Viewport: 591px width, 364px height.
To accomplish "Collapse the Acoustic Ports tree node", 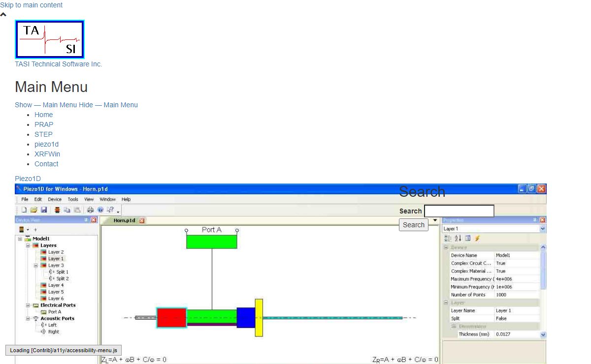I will click(28, 319).
